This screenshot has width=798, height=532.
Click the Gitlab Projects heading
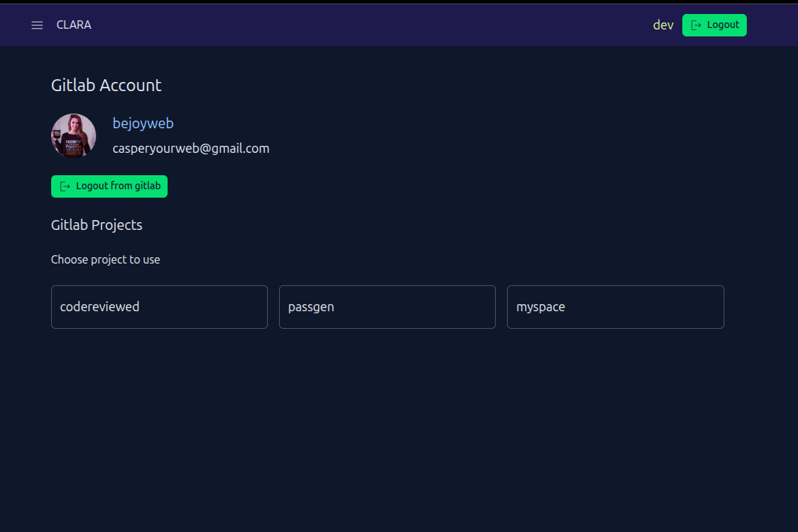click(97, 225)
